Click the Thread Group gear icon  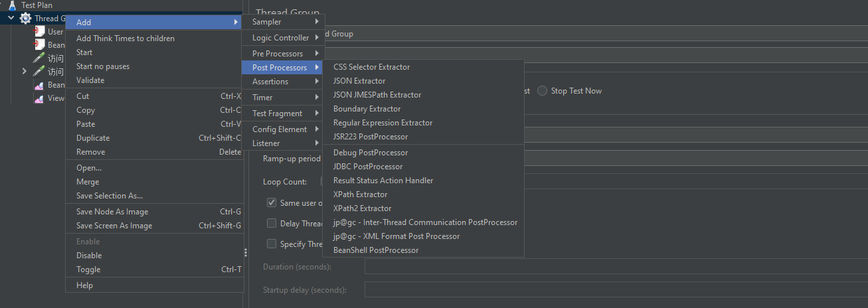click(26, 19)
